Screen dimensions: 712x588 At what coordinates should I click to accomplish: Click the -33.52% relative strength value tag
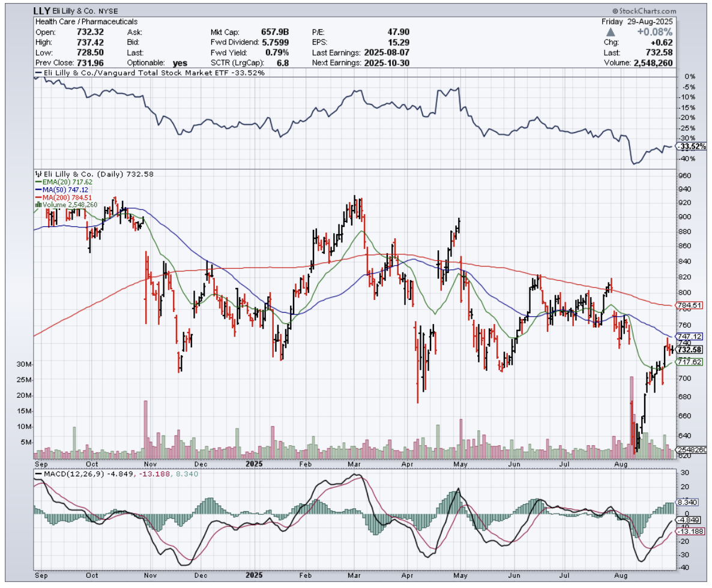tap(690, 146)
